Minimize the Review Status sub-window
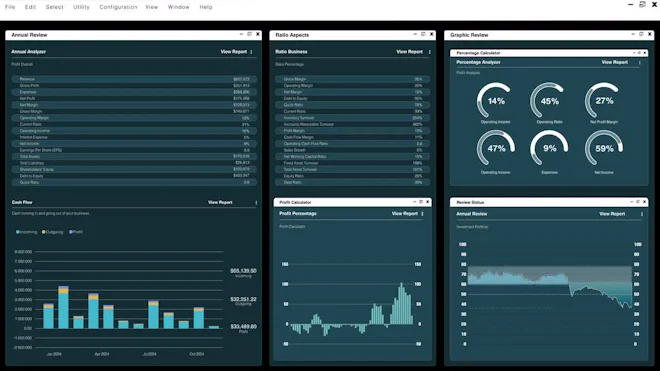 pos(631,202)
